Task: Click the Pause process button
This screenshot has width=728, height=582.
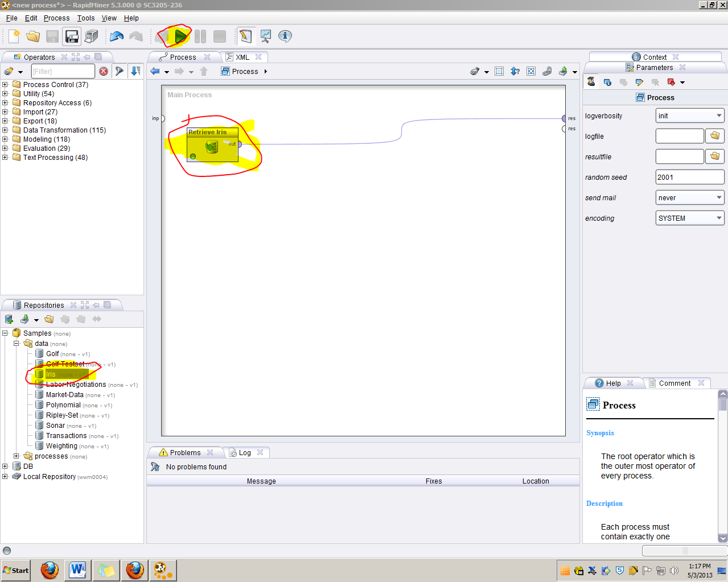Action: pos(200,36)
